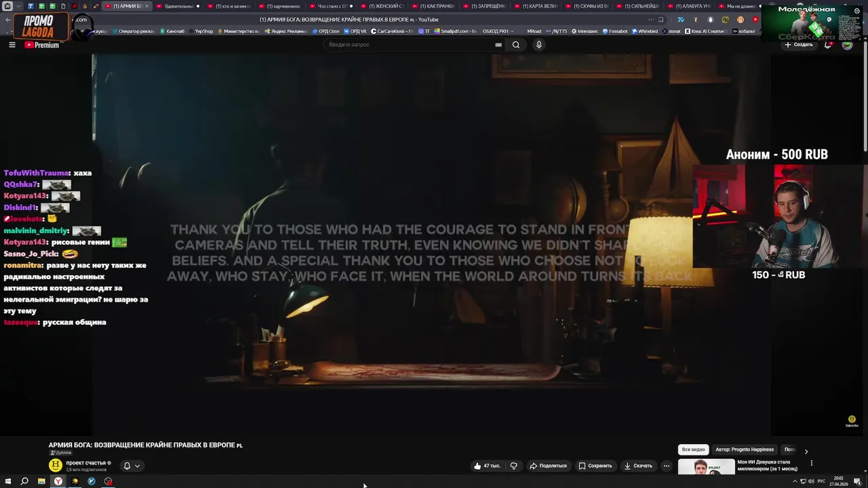Close the active АРМИЯ БОГА tab
868x488 pixels.
pos(146,6)
